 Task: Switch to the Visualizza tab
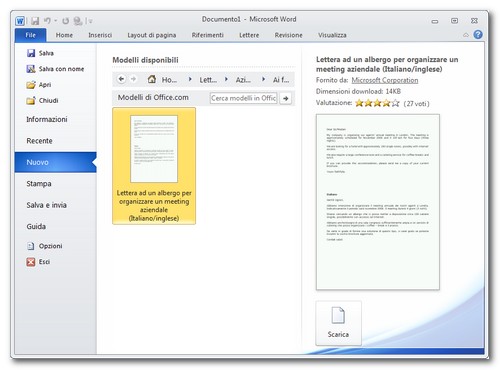(332, 35)
